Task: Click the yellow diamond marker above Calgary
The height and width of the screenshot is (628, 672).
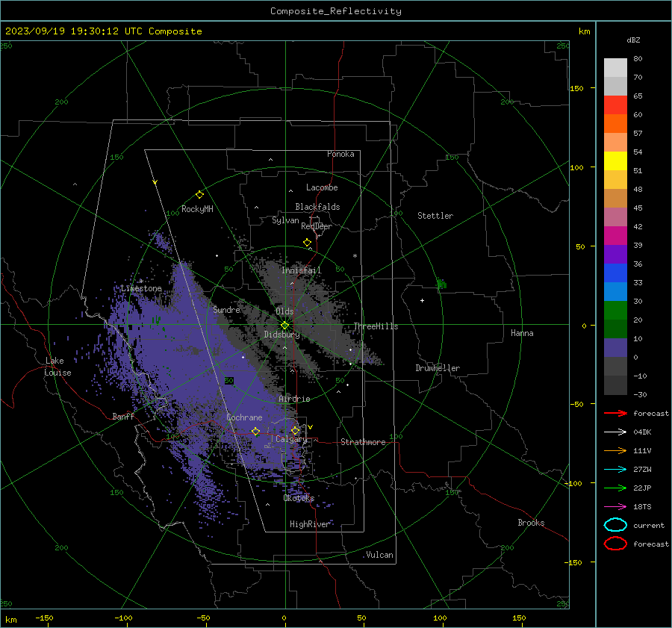Action: pos(295,430)
